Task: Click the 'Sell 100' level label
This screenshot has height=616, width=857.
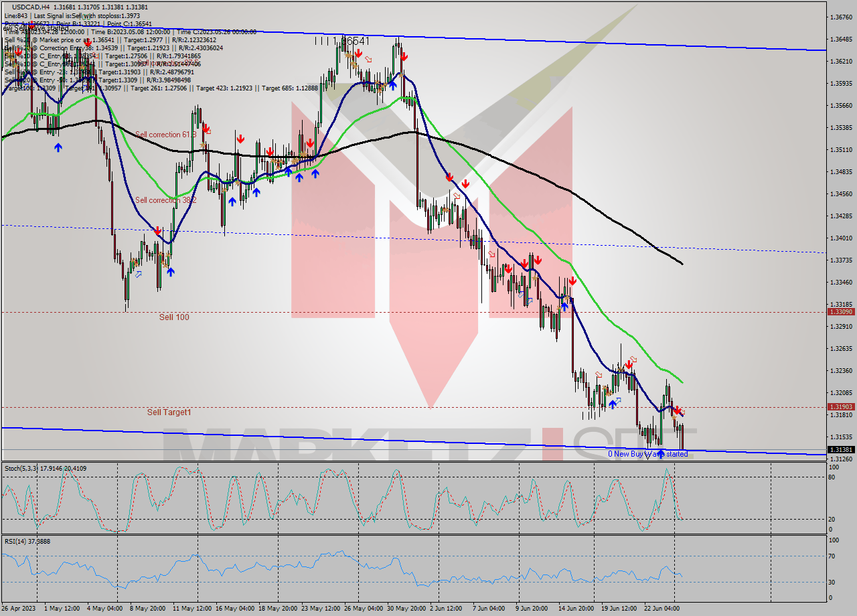Action: (174, 317)
